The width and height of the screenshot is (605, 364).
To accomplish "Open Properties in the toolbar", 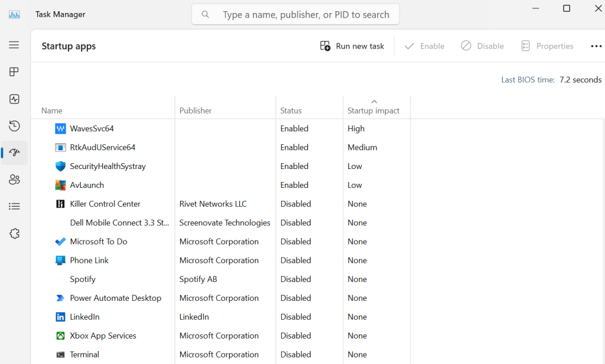I will pyautogui.click(x=547, y=46).
